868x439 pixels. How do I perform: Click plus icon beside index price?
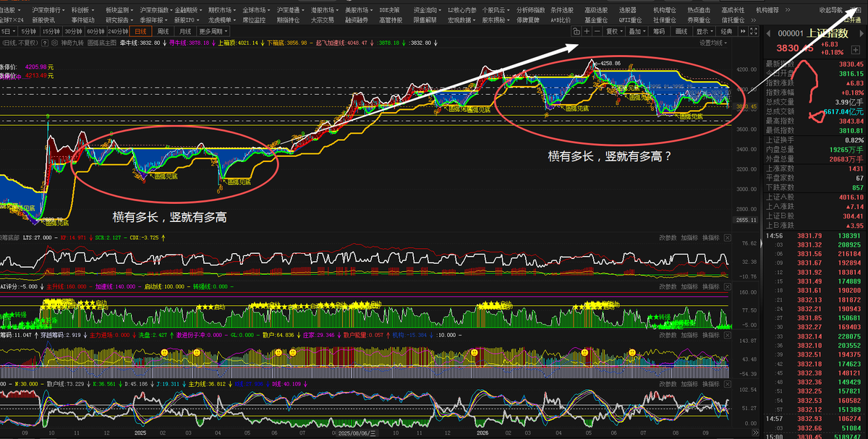click(x=856, y=49)
